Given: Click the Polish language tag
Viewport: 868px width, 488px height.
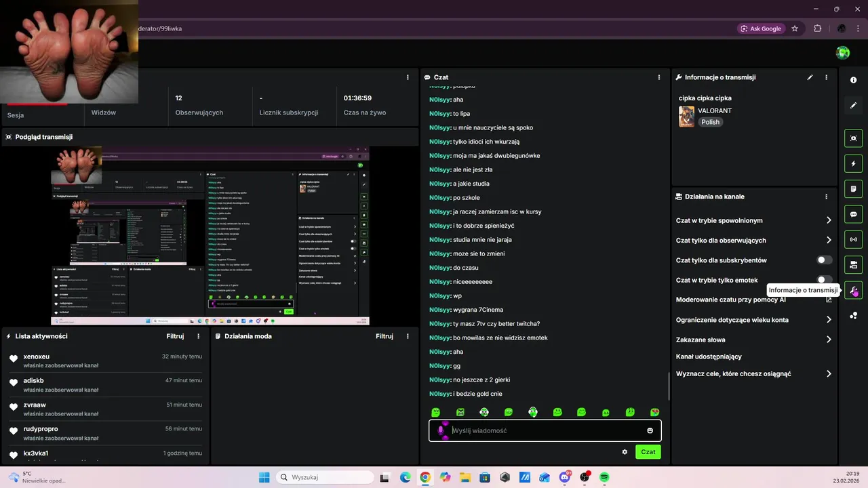Looking at the screenshot, I should click(x=711, y=122).
